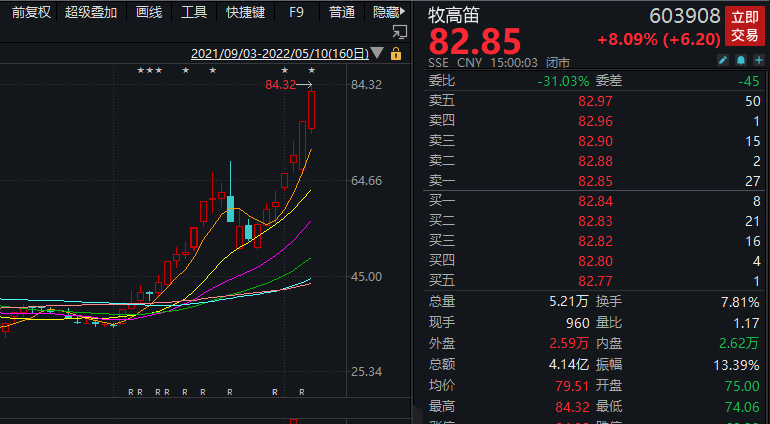Open the 工具 tools menu
The width and height of the screenshot is (770, 424).
pyautogui.click(x=194, y=12)
